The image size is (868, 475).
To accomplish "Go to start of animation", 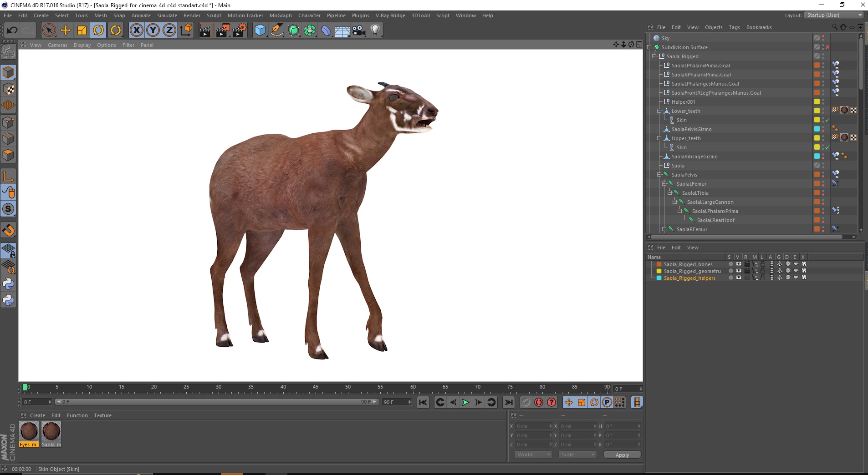I will point(423,402).
